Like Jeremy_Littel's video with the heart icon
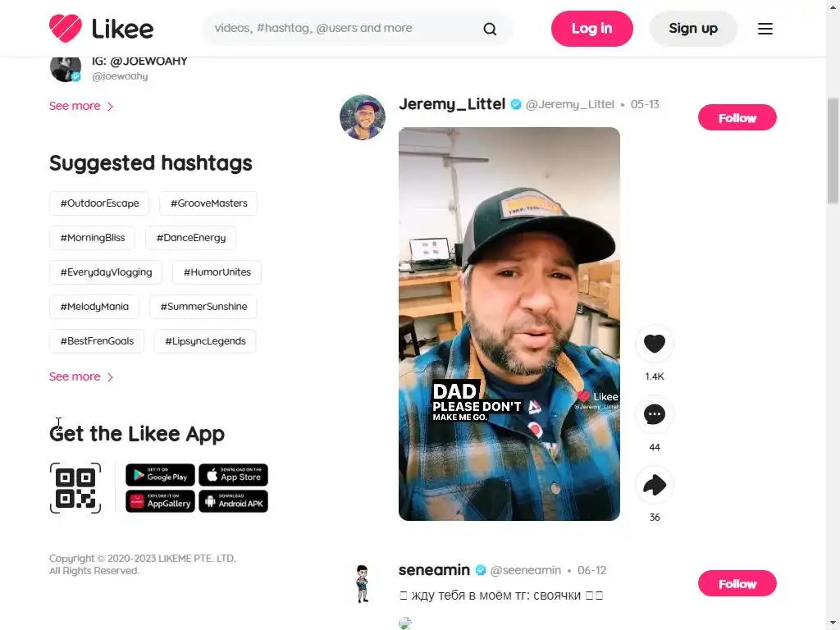Screen dimensions: 840x630 click(654, 344)
